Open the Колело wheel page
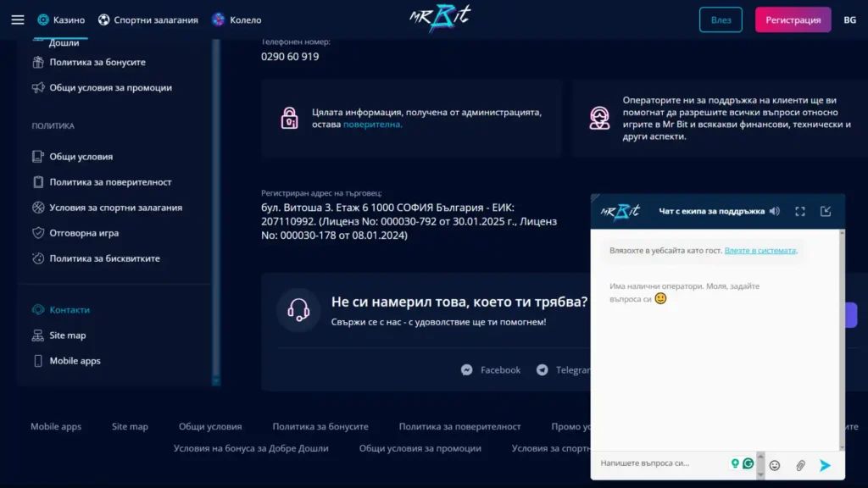 pos(237,20)
